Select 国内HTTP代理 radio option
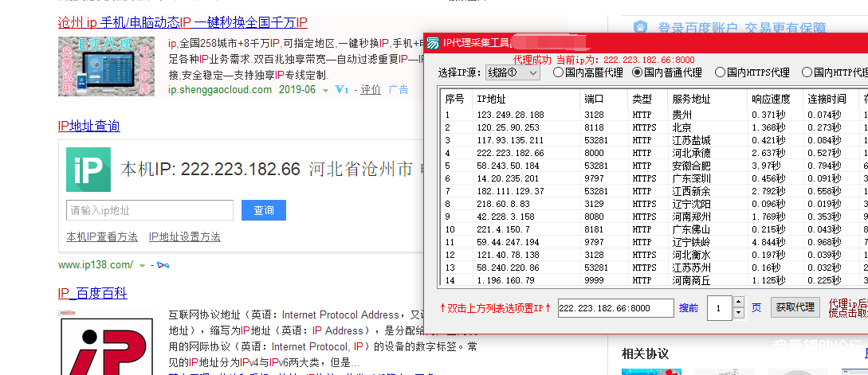 (835, 72)
